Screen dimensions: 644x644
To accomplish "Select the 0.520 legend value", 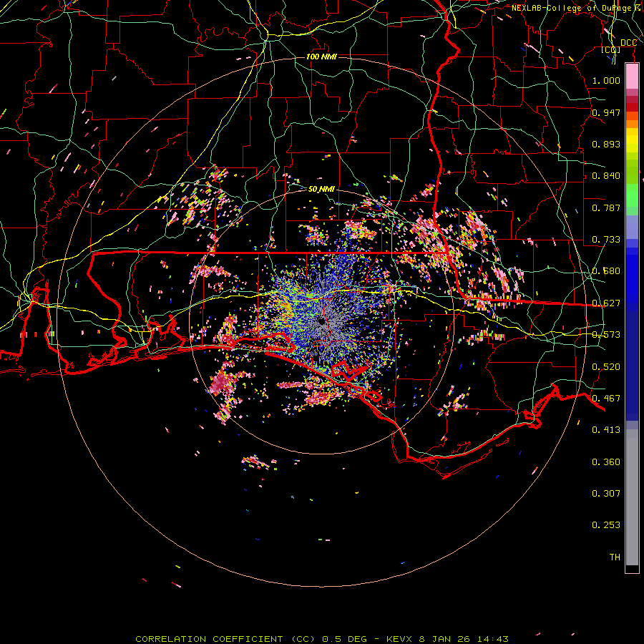I will pyautogui.click(x=606, y=367).
